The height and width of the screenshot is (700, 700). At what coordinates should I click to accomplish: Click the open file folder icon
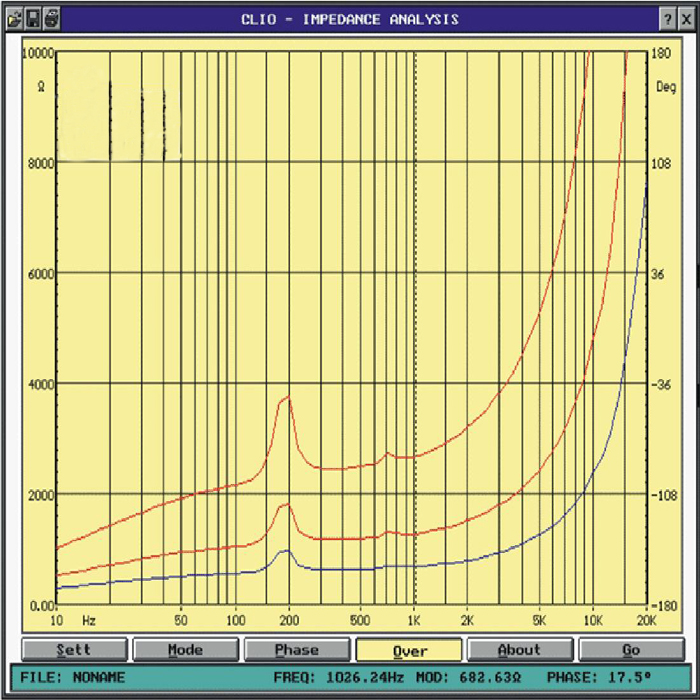point(14,18)
